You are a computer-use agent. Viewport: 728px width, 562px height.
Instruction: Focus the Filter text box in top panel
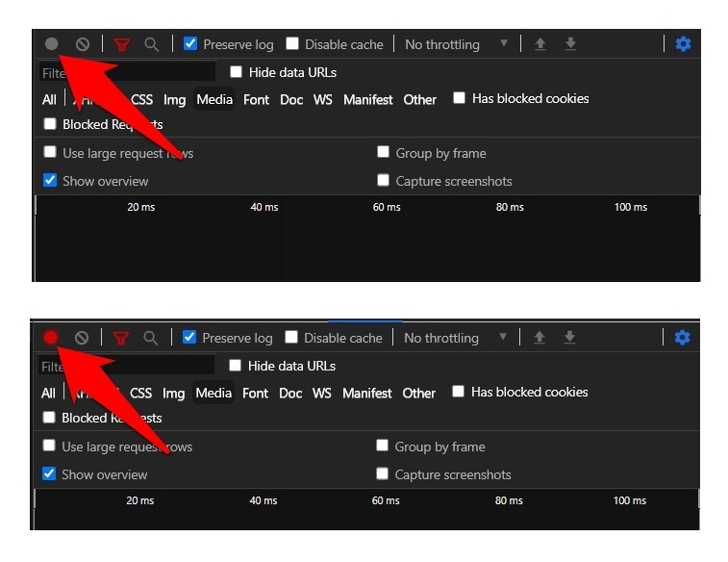(127, 72)
